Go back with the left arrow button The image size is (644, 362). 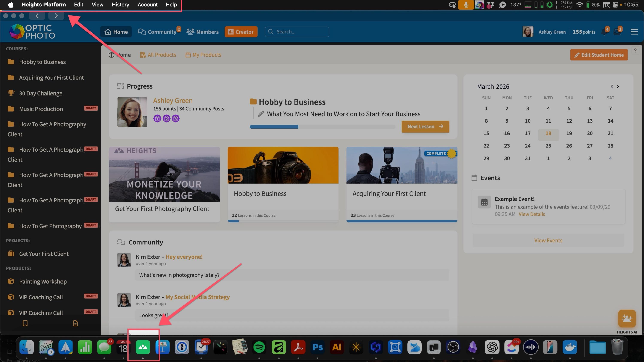pyautogui.click(x=37, y=16)
